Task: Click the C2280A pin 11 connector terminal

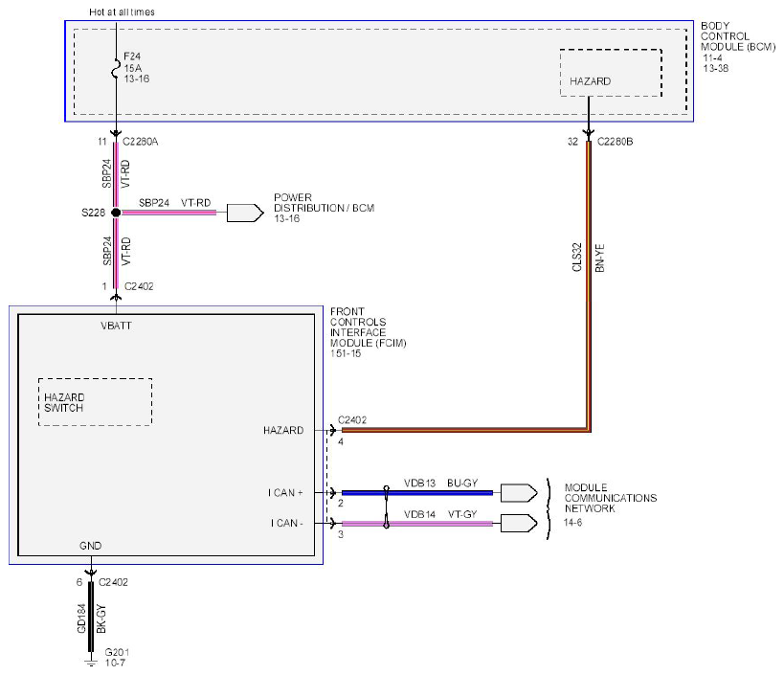Action: click(116, 134)
